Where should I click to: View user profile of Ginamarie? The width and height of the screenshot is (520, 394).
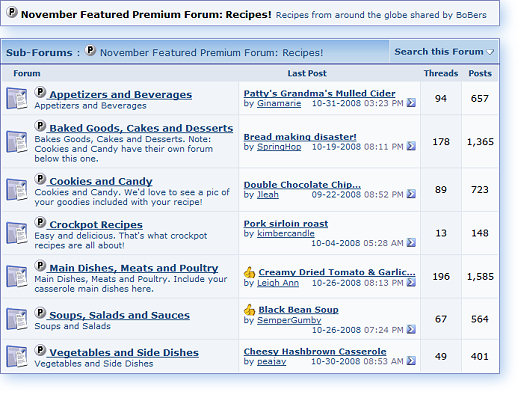click(279, 103)
